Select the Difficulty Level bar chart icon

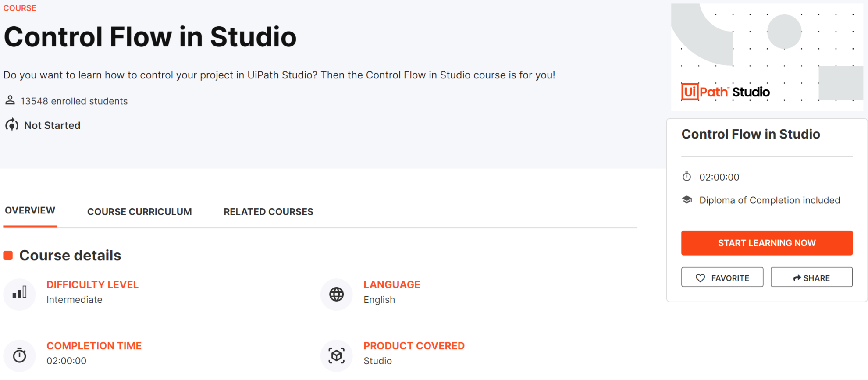pyautogui.click(x=20, y=294)
